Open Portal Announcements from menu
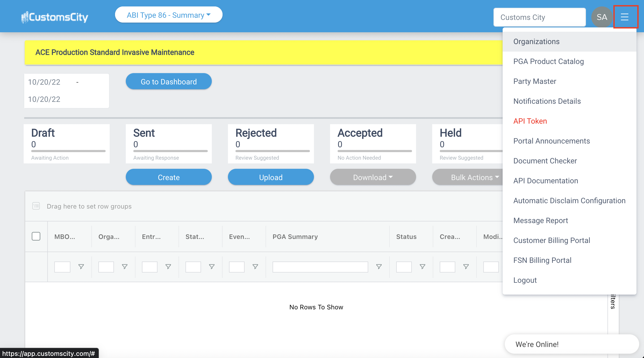Screen dimensions: 644x358 click(569, 141)
